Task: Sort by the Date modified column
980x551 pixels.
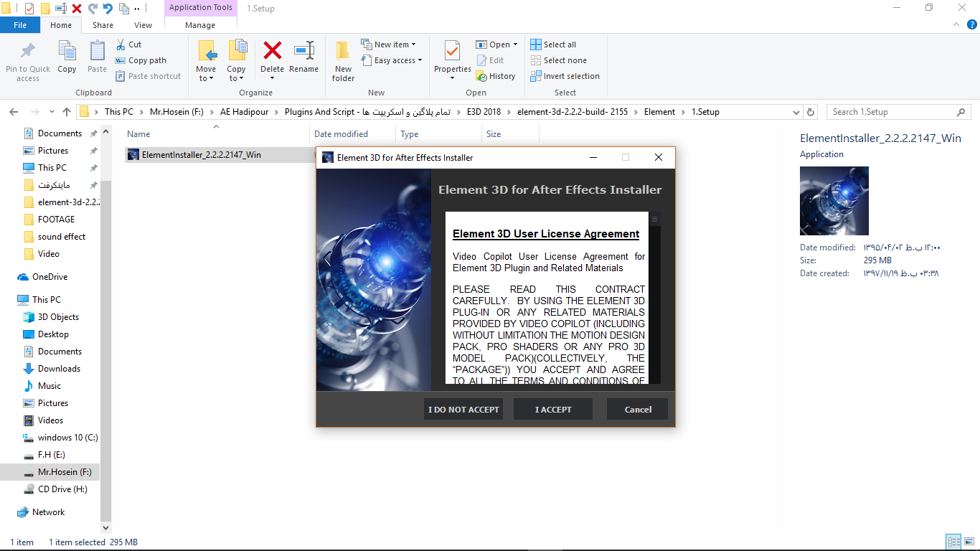Action: click(x=353, y=133)
